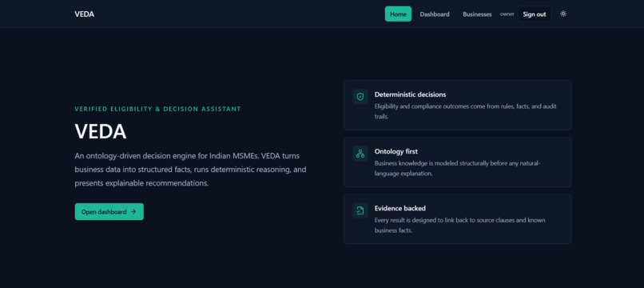Click the ontology-driven decision engine description paragraph

[190, 170]
